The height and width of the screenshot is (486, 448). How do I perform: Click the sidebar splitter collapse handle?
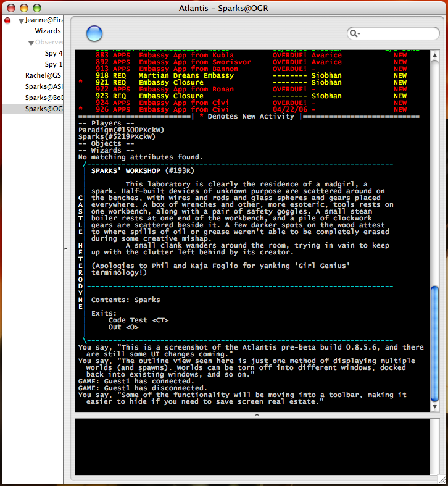point(65,249)
